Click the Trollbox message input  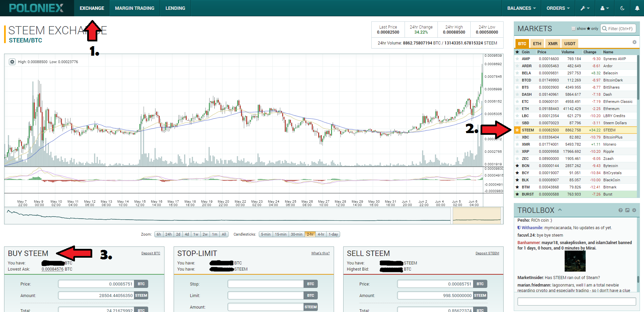577,301
